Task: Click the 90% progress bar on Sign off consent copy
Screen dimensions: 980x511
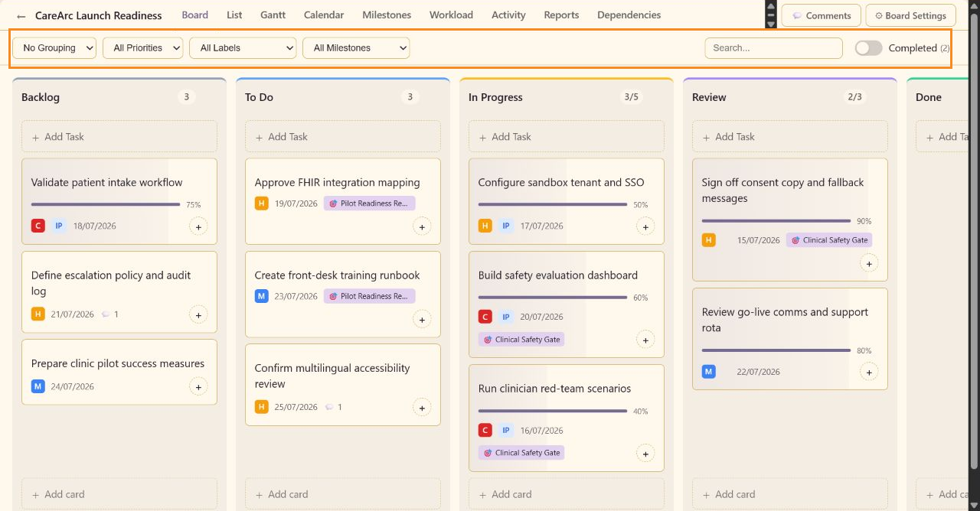Action: coord(776,220)
